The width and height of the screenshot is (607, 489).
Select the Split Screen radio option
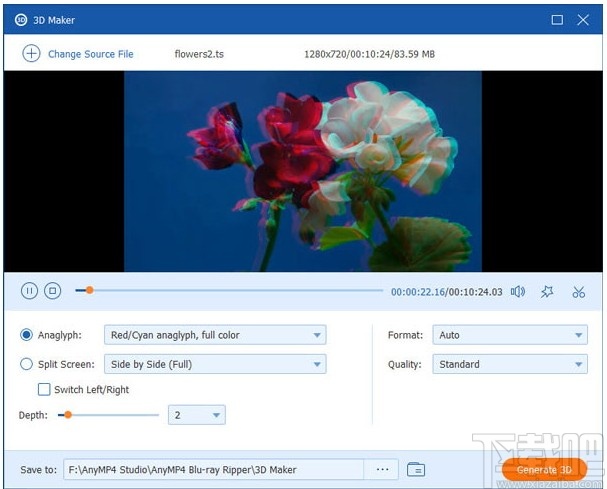point(26,364)
